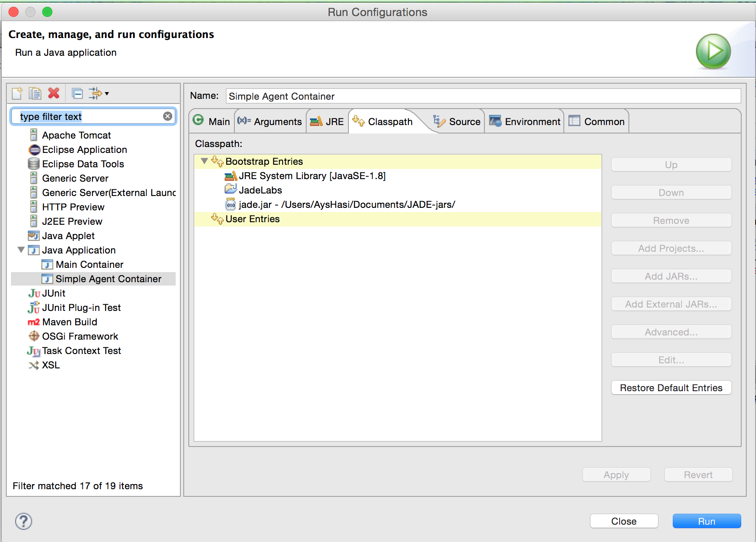Select JUnit configuration type
Screen dimensions: 756x542
(54, 293)
